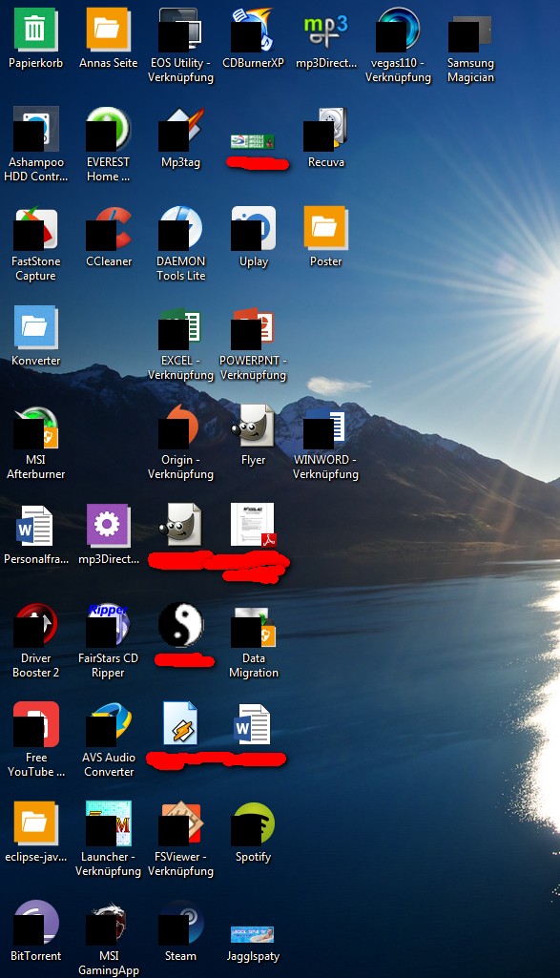Screen dimensions: 560x978
Task: Select the FastStone Capture icon
Action: [35, 228]
